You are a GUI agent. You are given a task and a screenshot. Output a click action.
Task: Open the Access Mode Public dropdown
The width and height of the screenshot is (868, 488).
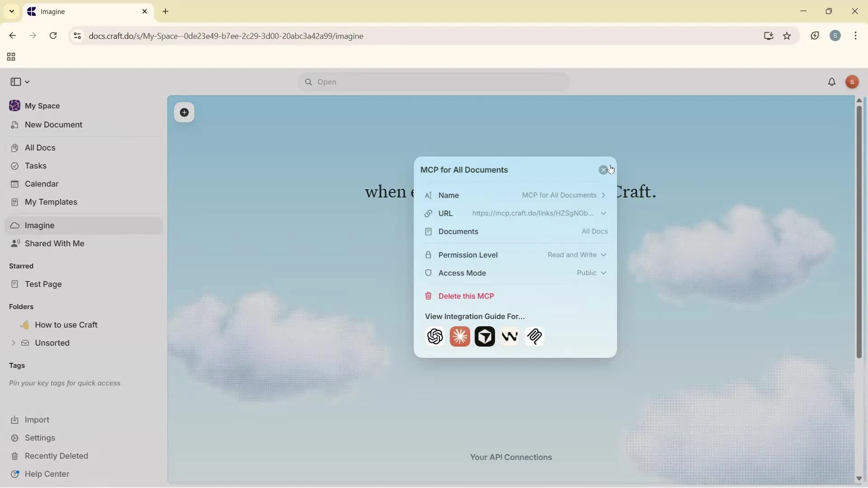click(591, 273)
